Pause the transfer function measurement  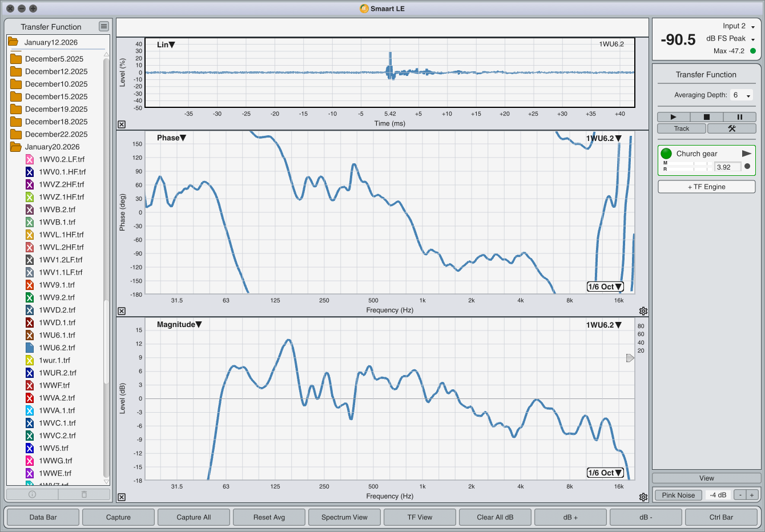(x=739, y=117)
